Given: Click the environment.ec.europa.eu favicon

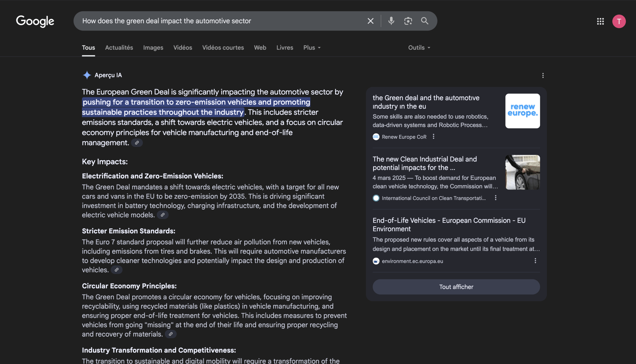Looking at the screenshot, I should [376, 261].
